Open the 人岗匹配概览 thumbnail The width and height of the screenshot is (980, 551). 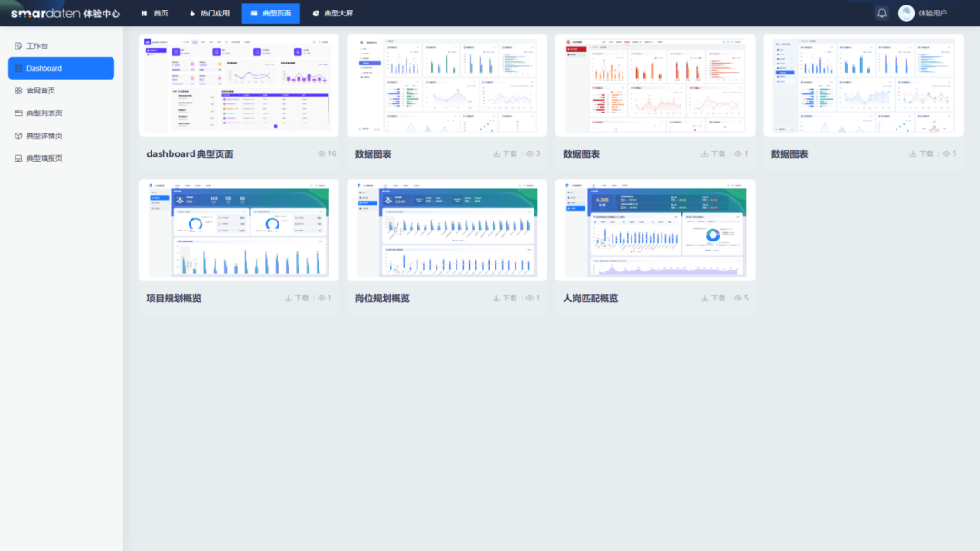[655, 231]
